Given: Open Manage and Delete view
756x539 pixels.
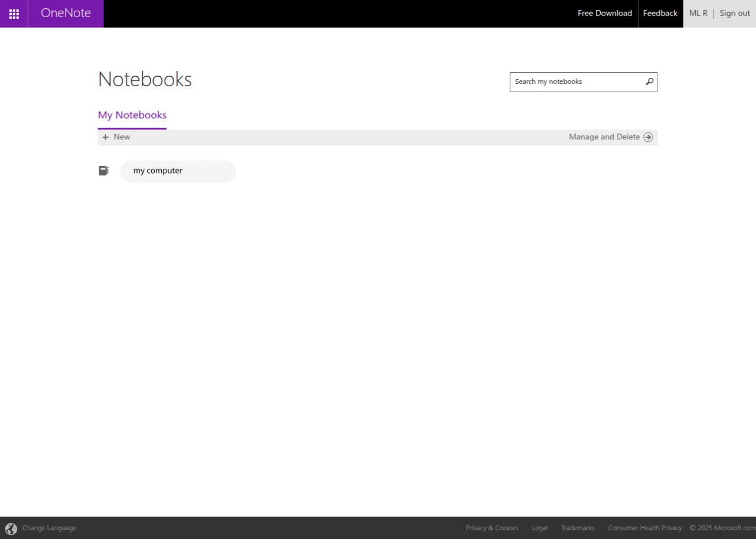Looking at the screenshot, I should pyautogui.click(x=604, y=137).
